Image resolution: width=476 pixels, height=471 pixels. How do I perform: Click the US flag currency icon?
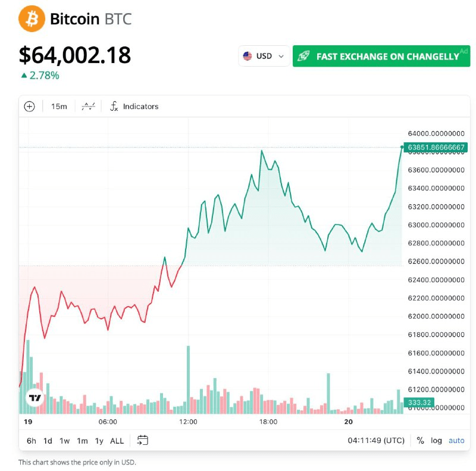pyautogui.click(x=248, y=56)
